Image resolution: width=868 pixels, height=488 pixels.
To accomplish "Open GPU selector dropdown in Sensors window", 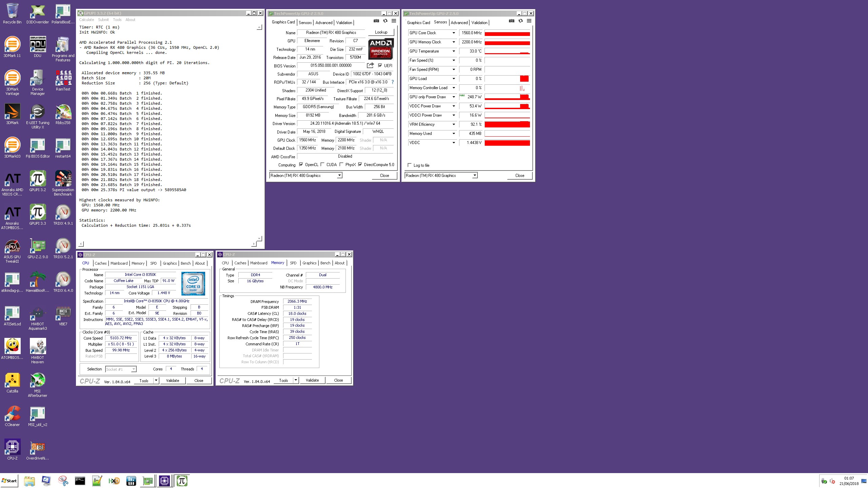I will click(475, 176).
